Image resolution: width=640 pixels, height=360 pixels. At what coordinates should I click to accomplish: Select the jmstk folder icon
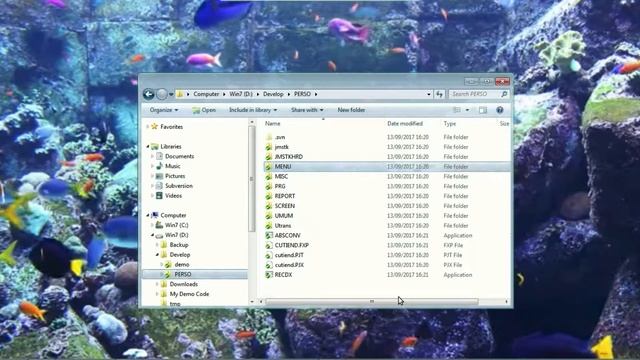pos(269,147)
